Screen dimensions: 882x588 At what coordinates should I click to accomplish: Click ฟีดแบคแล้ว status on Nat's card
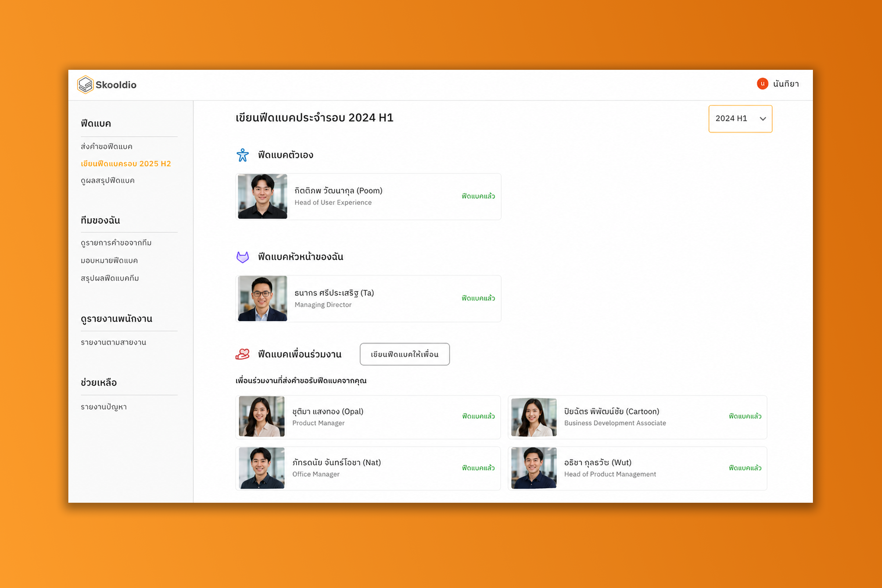click(x=478, y=468)
